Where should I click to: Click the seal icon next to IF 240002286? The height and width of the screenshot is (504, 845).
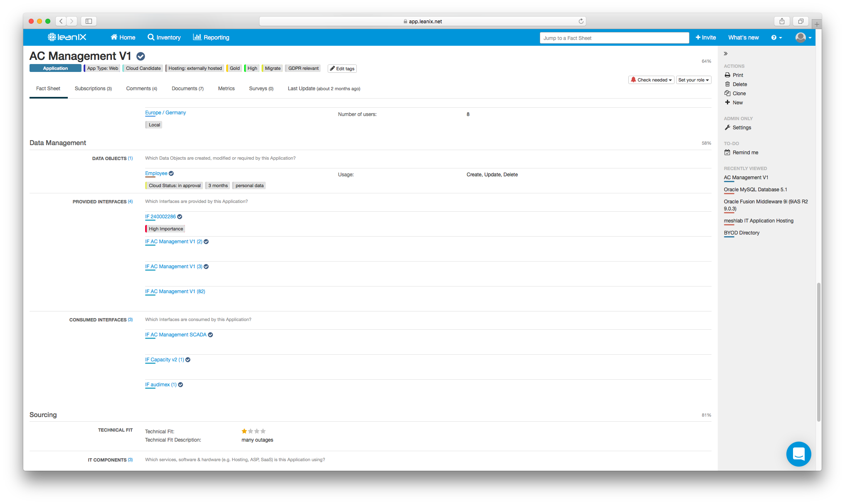tap(180, 217)
